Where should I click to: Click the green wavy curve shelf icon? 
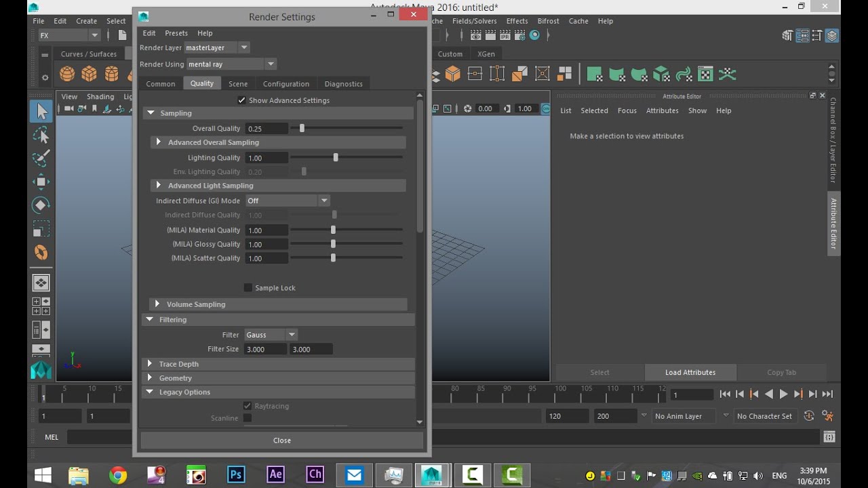[x=684, y=74]
